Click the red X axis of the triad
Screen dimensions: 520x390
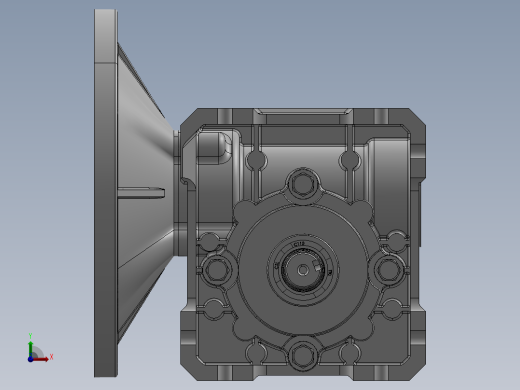tap(41, 359)
